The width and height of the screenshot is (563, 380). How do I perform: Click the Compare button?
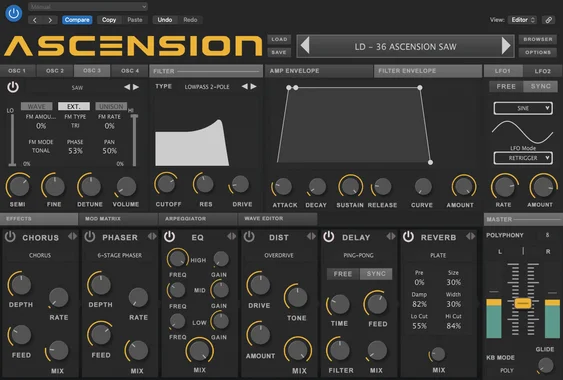pyautogui.click(x=77, y=20)
